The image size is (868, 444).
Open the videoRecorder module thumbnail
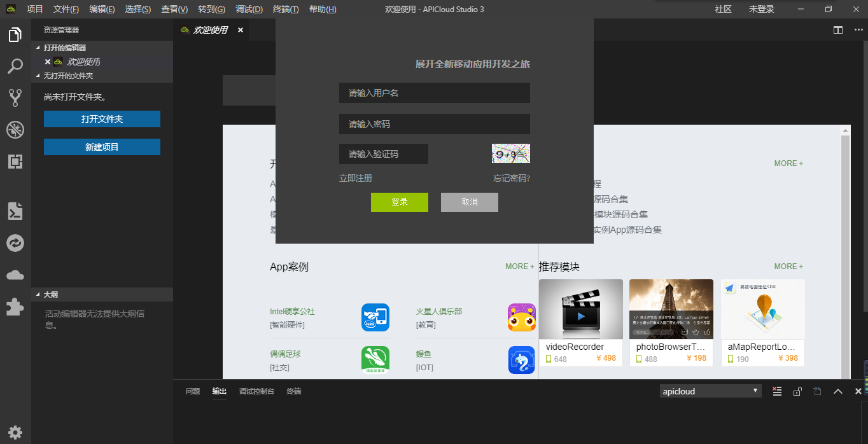(x=581, y=309)
